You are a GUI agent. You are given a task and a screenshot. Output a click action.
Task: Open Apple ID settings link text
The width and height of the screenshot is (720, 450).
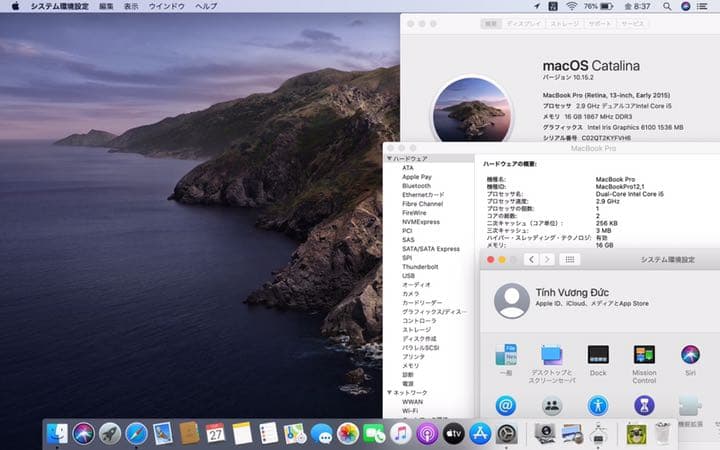coord(592,304)
